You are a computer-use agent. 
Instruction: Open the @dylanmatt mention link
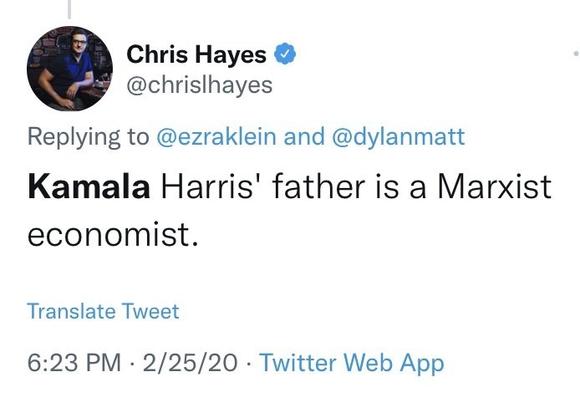(x=398, y=136)
